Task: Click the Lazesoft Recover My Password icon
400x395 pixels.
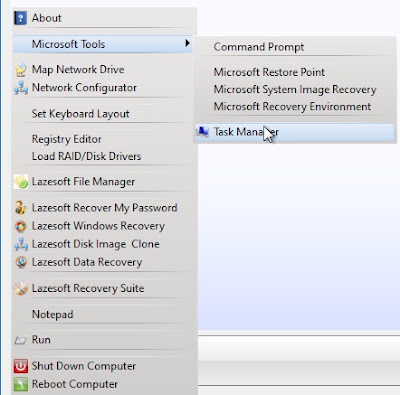Action: pyautogui.click(x=21, y=208)
